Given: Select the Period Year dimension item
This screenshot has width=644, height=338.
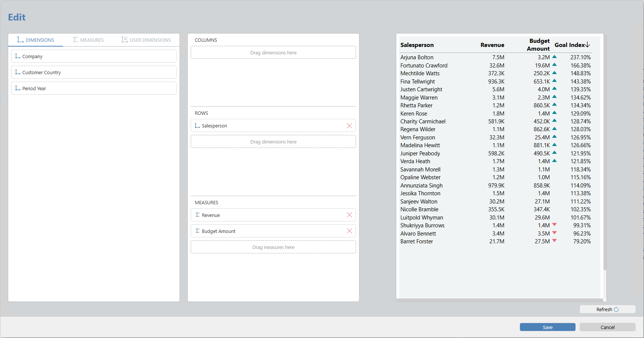Looking at the screenshot, I should click(x=94, y=88).
